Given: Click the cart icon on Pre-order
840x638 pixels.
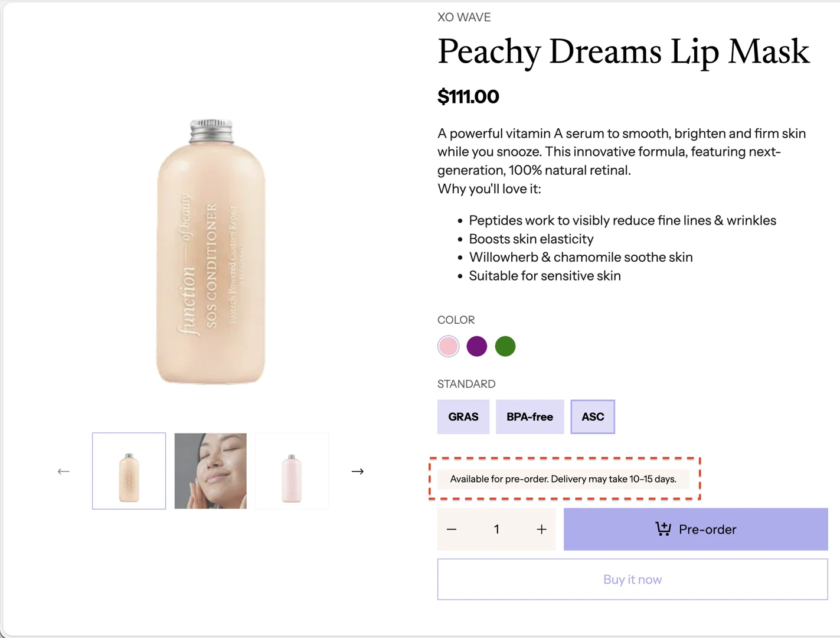Looking at the screenshot, I should (663, 529).
